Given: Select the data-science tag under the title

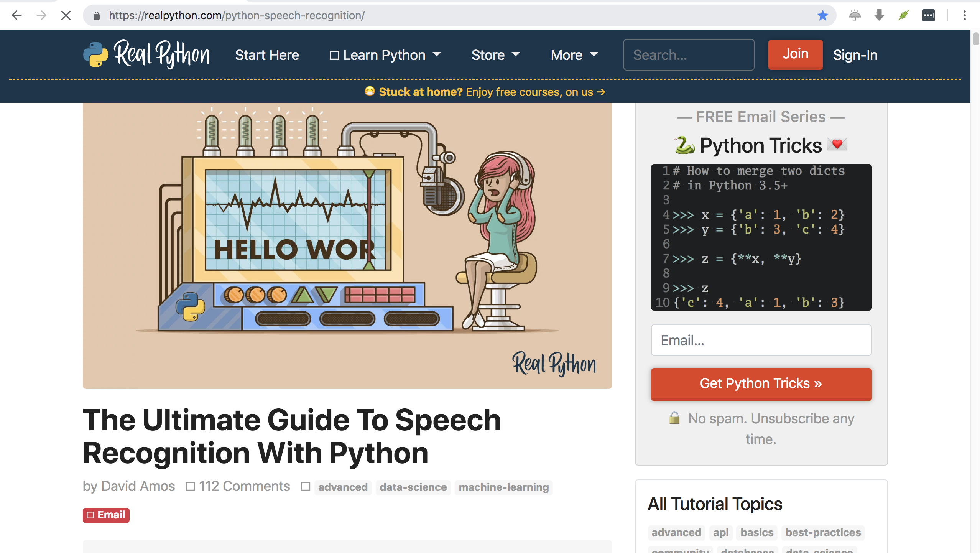Looking at the screenshot, I should pos(413,487).
